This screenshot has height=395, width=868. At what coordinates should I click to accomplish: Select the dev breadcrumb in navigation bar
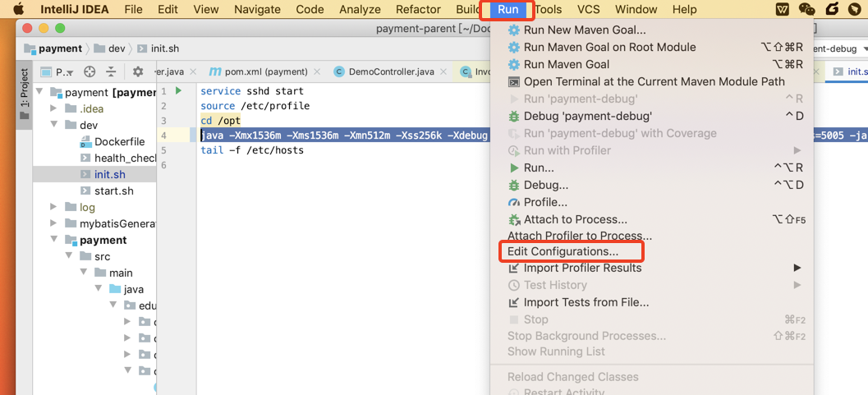(x=109, y=48)
